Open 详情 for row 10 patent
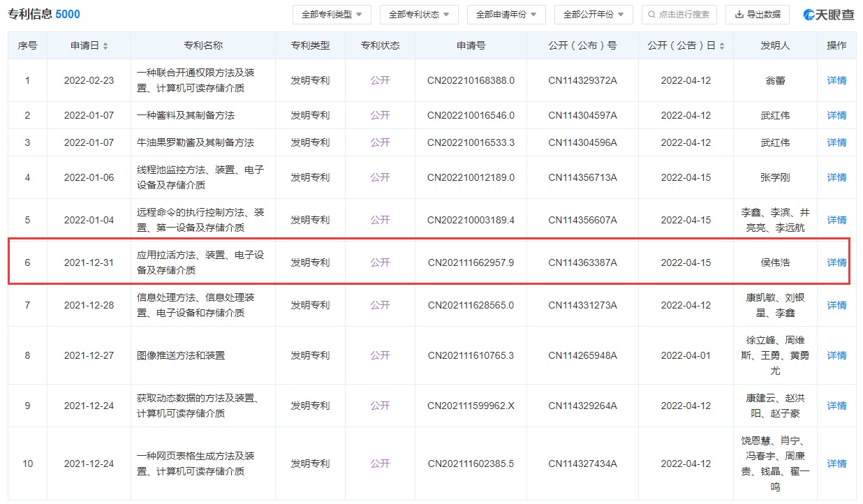863x504 pixels. pyautogui.click(x=836, y=464)
